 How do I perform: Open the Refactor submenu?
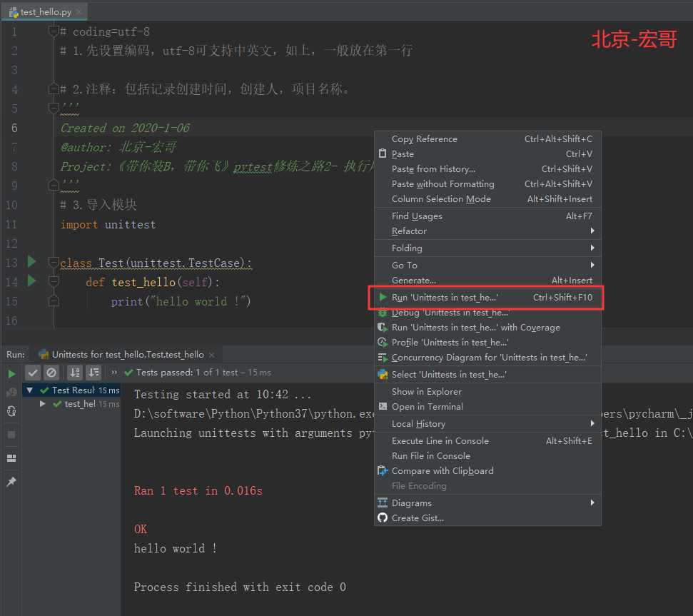point(487,231)
